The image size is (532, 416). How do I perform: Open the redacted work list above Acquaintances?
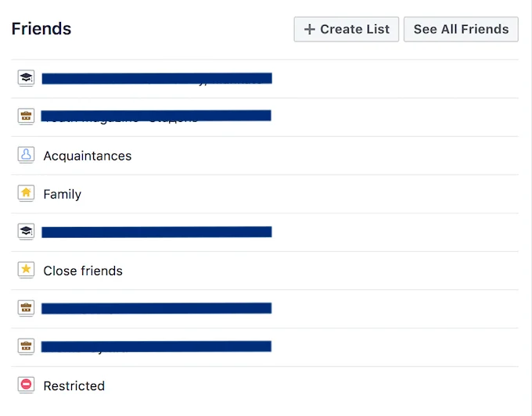156,116
